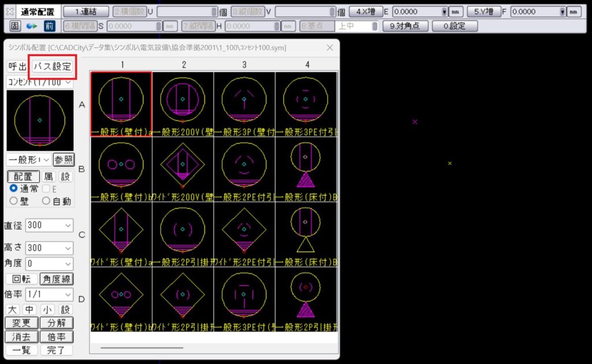The image size is (592, 364).
Task: Click the 完了 finish button
Action: pyautogui.click(x=56, y=350)
